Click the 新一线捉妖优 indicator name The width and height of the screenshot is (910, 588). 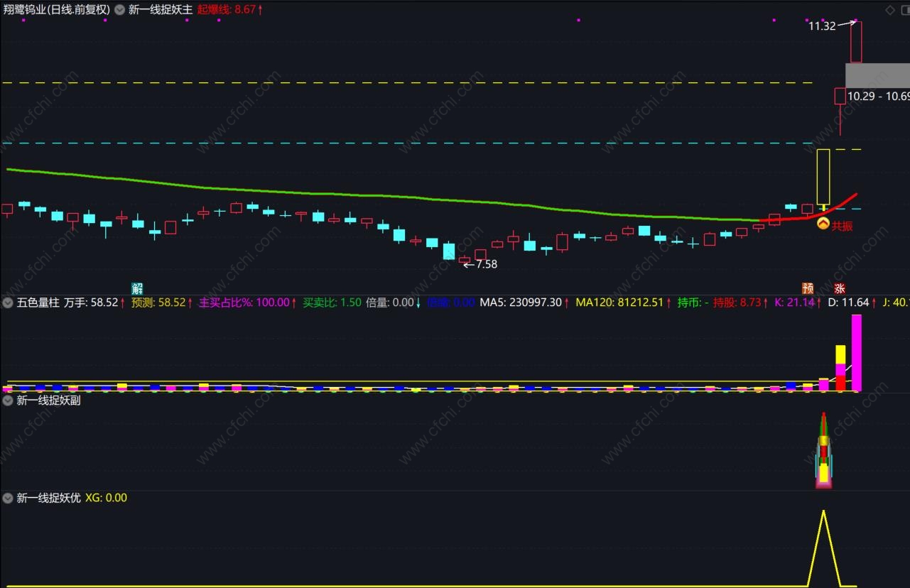(48, 498)
